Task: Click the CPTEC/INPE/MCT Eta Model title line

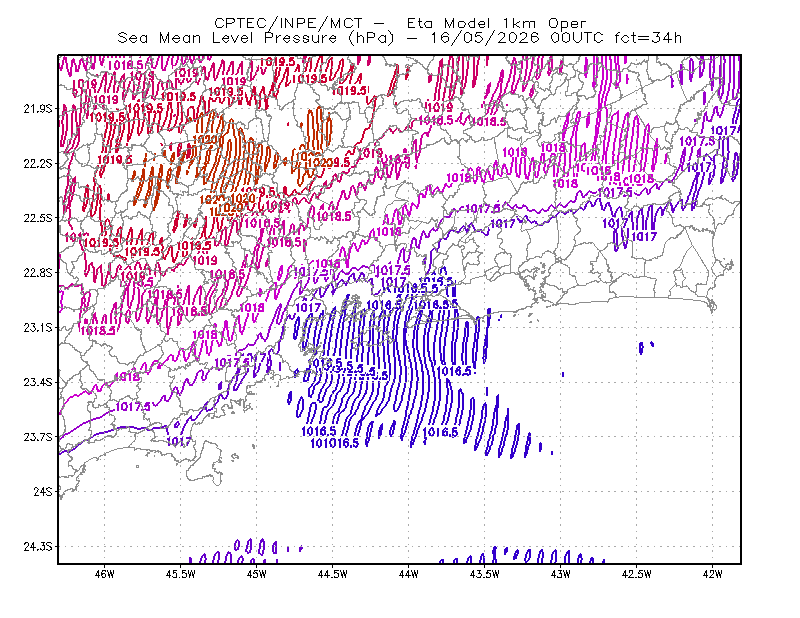Action: click(x=400, y=23)
